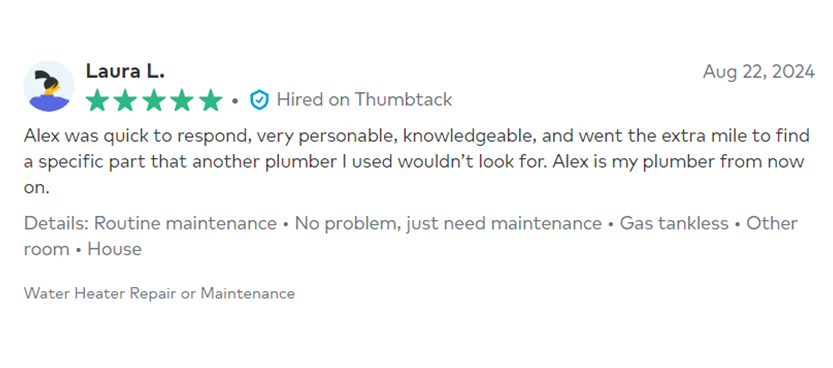The height and width of the screenshot is (368, 833).
Task: Click the Water Heater Repair or Maintenance label
Action: [x=159, y=293]
